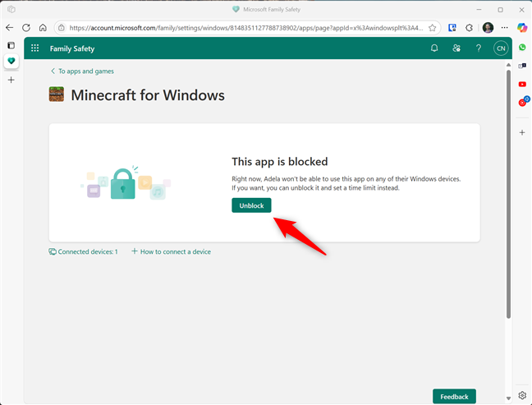Click the This app is blocked heading
Image resolution: width=532 pixels, height=405 pixels.
pos(280,162)
